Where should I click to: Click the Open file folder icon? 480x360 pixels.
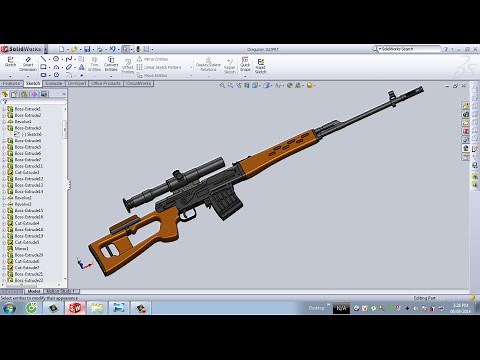click(x=74, y=49)
